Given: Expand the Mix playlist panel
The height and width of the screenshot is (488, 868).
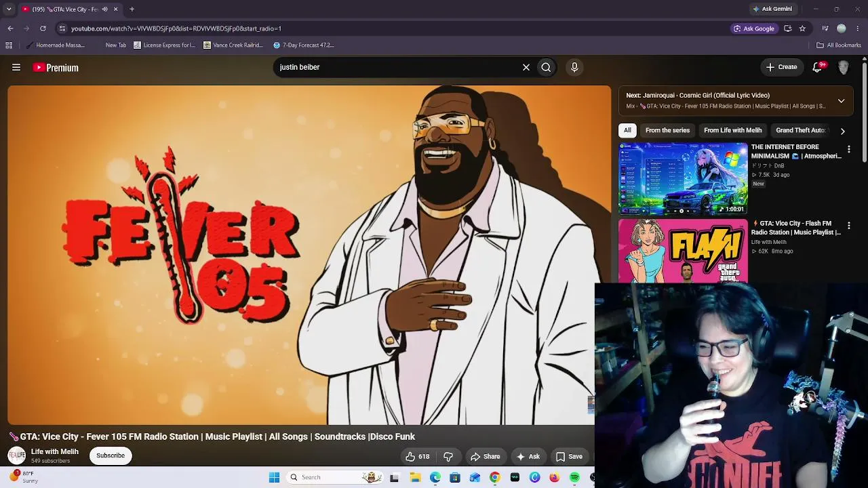Looking at the screenshot, I should tap(841, 101).
